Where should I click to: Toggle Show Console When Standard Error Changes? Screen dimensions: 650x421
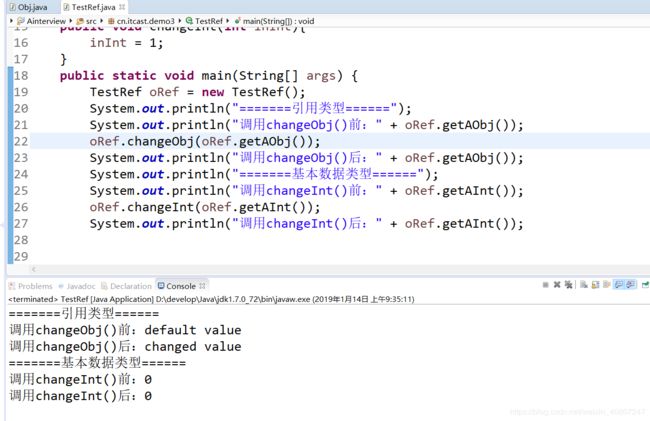pyautogui.click(x=631, y=285)
